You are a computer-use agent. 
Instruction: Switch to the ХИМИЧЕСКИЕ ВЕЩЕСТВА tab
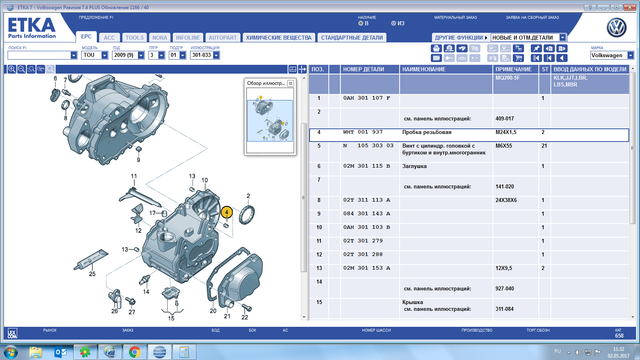point(279,38)
